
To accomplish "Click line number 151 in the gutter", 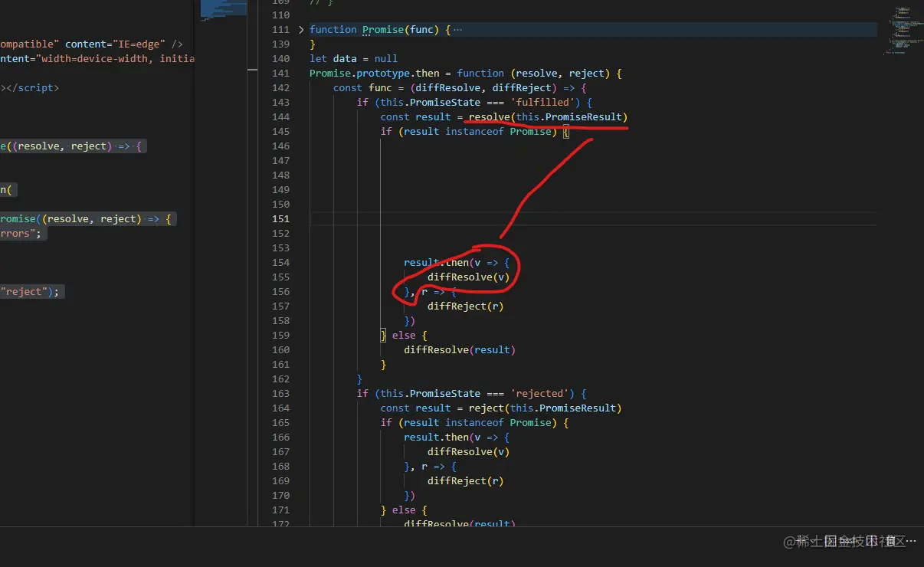I will point(281,219).
